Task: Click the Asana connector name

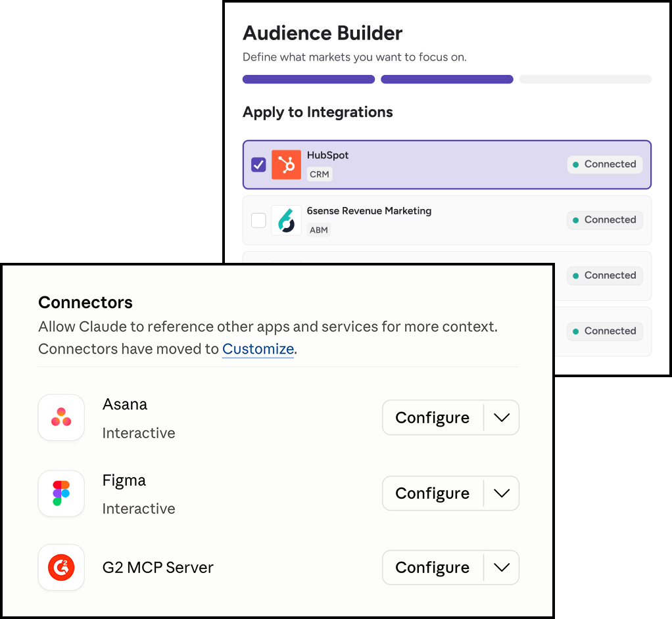Action: pyautogui.click(x=125, y=404)
